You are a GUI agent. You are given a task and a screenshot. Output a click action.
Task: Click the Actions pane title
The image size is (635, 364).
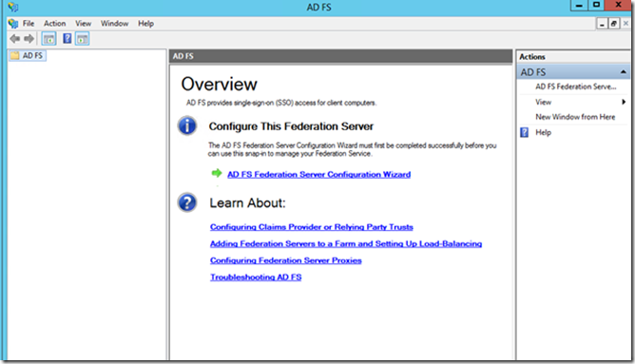tap(532, 57)
